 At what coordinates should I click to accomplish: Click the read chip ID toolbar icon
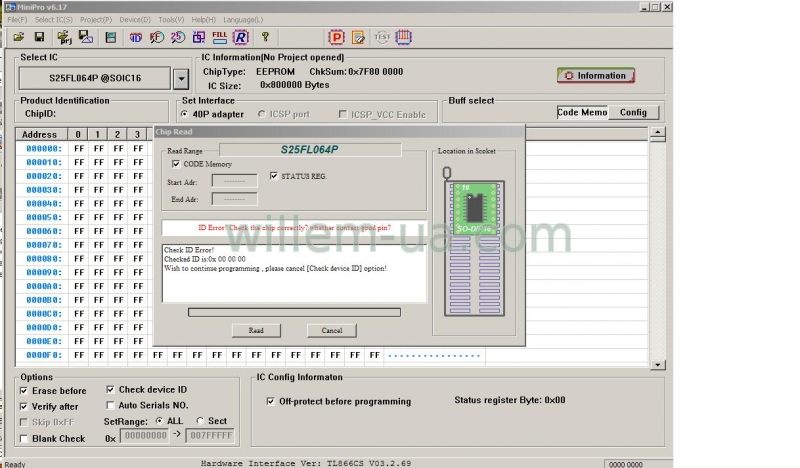coord(135,37)
